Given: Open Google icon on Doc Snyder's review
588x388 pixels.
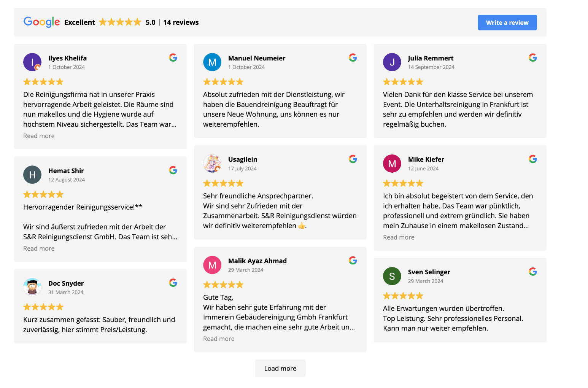Looking at the screenshot, I should point(173,283).
